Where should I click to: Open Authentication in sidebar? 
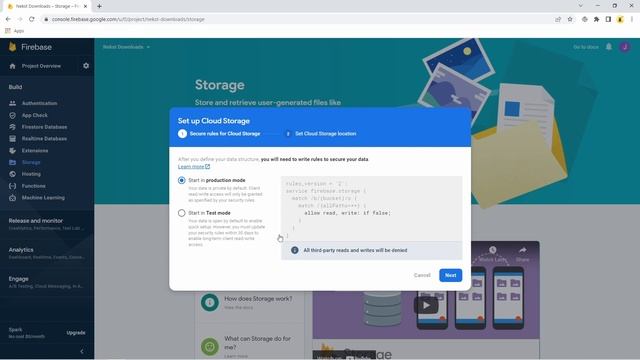click(40, 103)
